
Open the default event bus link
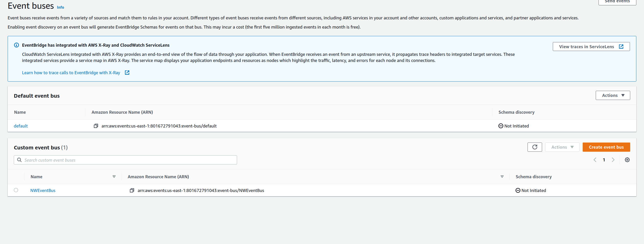click(x=21, y=126)
